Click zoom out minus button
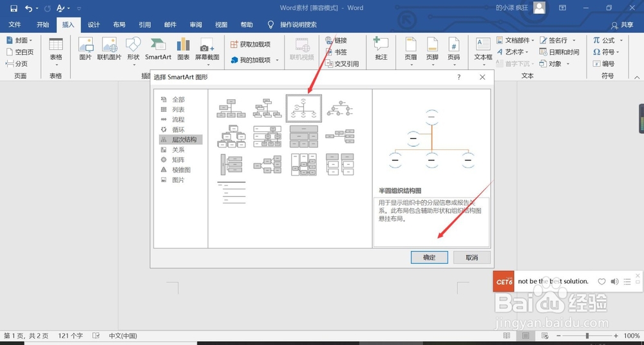 (x=560, y=335)
